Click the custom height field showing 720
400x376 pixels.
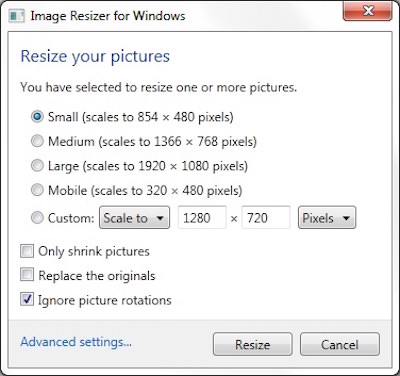tap(266, 218)
